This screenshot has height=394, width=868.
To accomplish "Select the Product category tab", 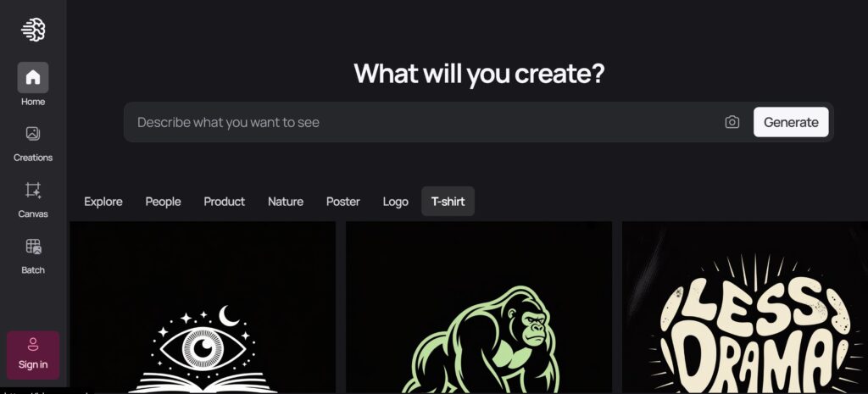I will coord(224,202).
